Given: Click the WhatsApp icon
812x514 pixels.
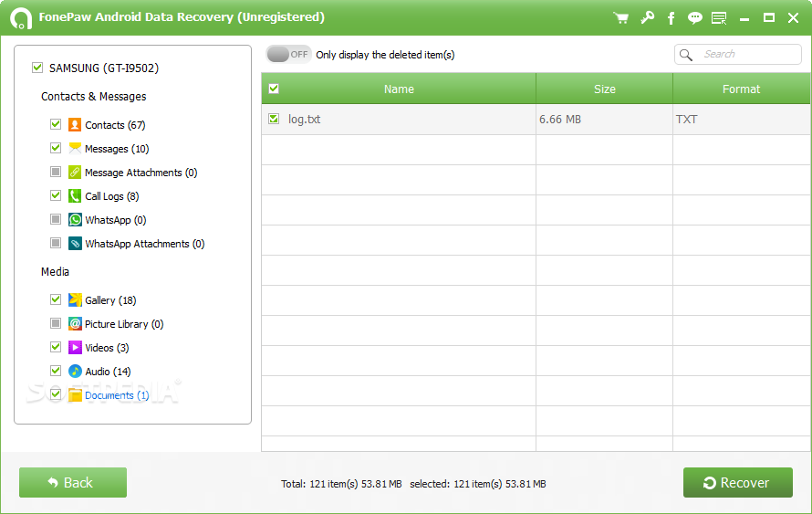Looking at the screenshot, I should 75,220.
